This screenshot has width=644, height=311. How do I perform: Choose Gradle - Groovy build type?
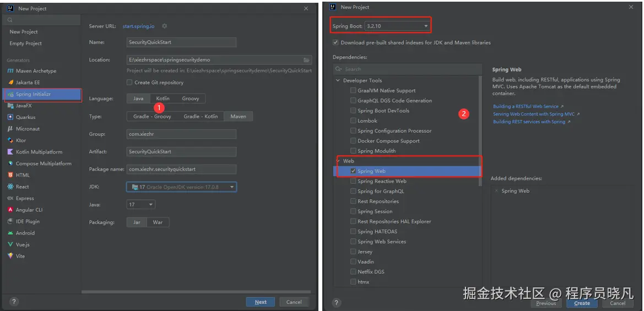coord(152,117)
